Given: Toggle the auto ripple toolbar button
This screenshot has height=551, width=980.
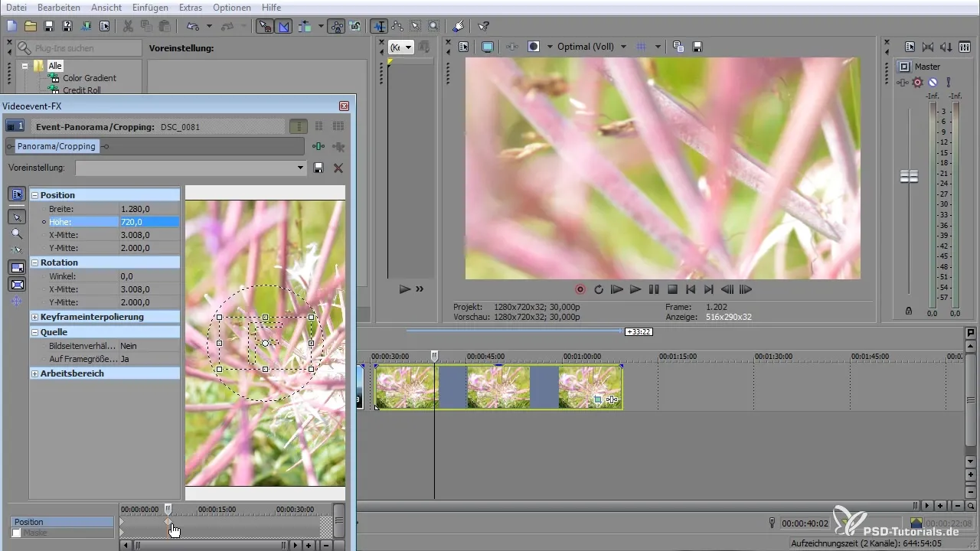Looking at the screenshot, I should point(305,26).
